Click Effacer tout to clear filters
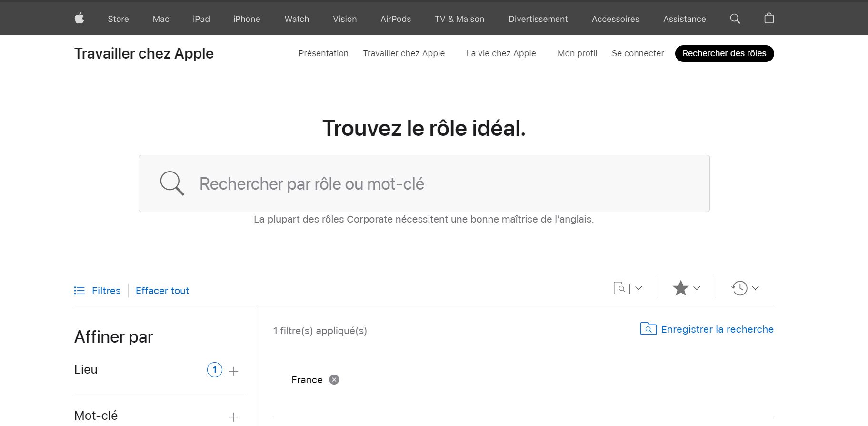The width and height of the screenshot is (868, 426). pos(162,291)
